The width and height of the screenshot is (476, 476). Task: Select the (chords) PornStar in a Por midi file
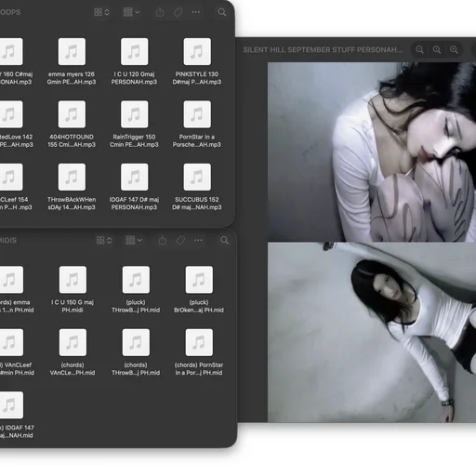(x=199, y=352)
